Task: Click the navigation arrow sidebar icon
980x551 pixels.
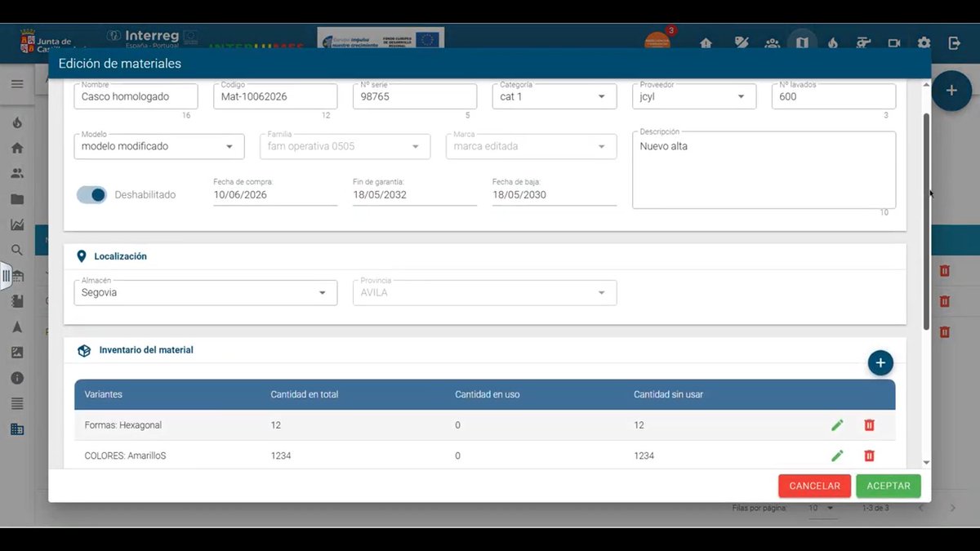Action: [17, 327]
